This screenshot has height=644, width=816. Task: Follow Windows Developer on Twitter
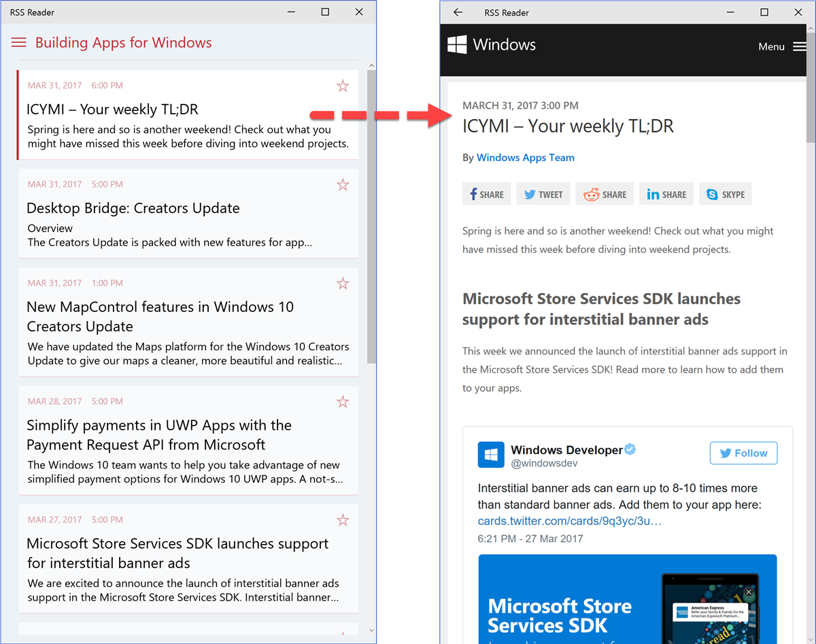(743, 453)
